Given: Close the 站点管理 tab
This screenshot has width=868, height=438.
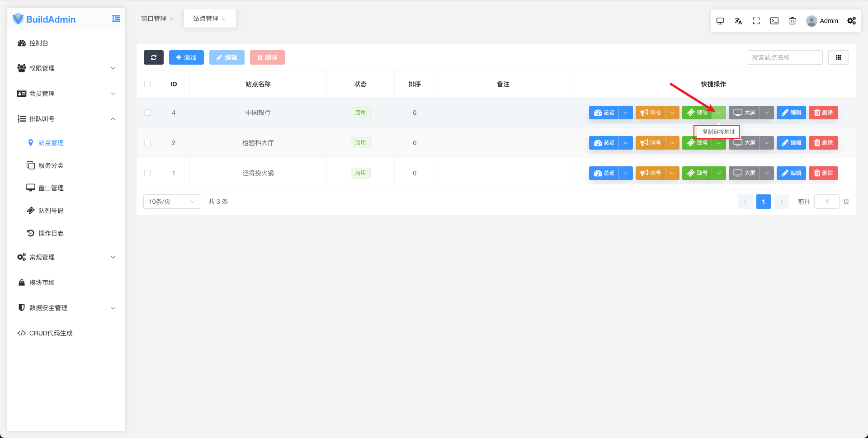Looking at the screenshot, I should 224,19.
